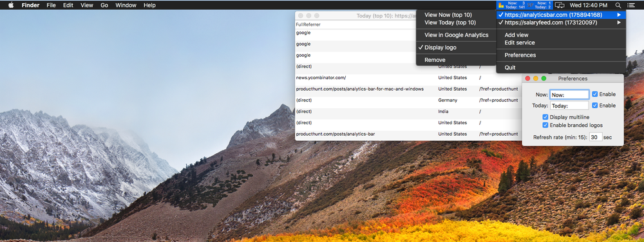Screen dimensions: 644x242
Task: Open the File menu
Action: (x=51, y=5)
